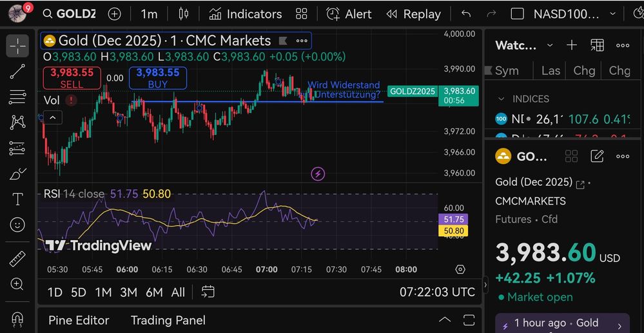Set chart range to 1M
This screenshot has height=333, width=644.
pyautogui.click(x=104, y=292)
